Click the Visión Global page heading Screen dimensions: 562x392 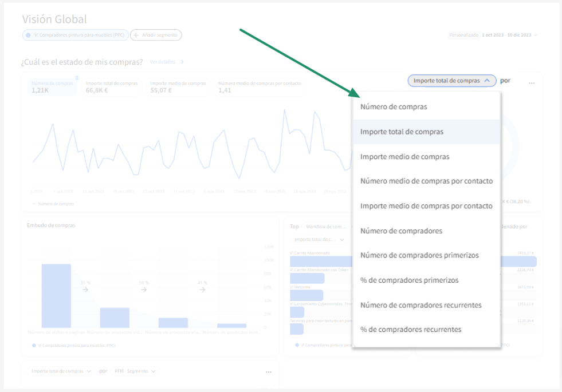coord(54,19)
